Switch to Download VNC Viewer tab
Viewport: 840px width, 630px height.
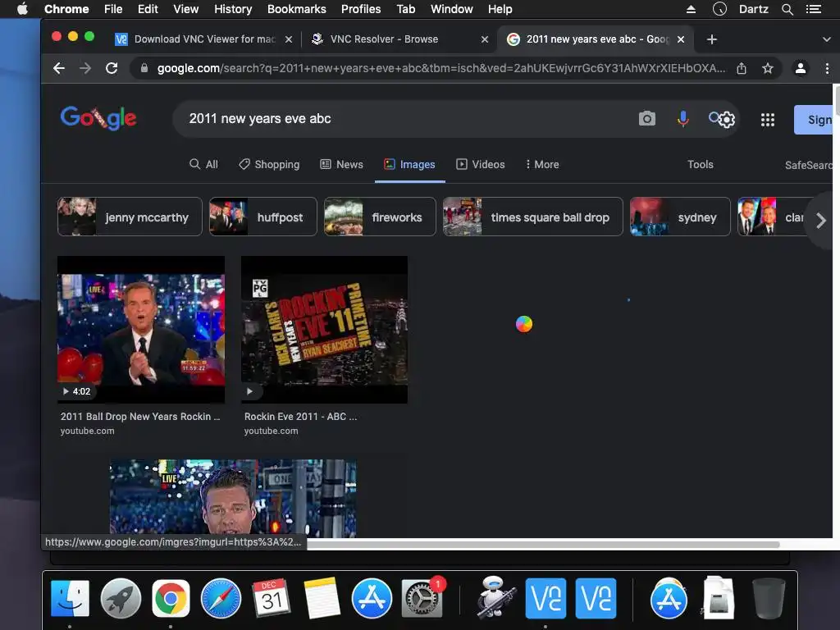point(203,39)
